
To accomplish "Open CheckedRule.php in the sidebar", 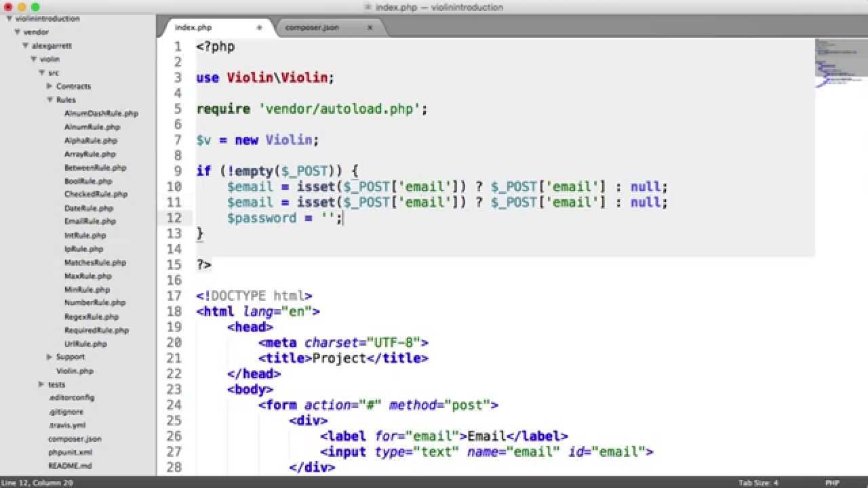I will click(x=96, y=194).
